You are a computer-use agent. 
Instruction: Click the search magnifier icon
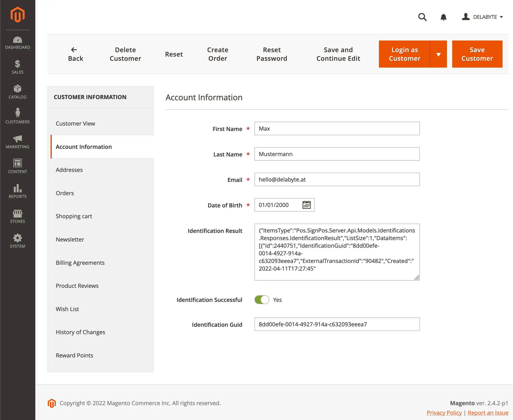[422, 17]
